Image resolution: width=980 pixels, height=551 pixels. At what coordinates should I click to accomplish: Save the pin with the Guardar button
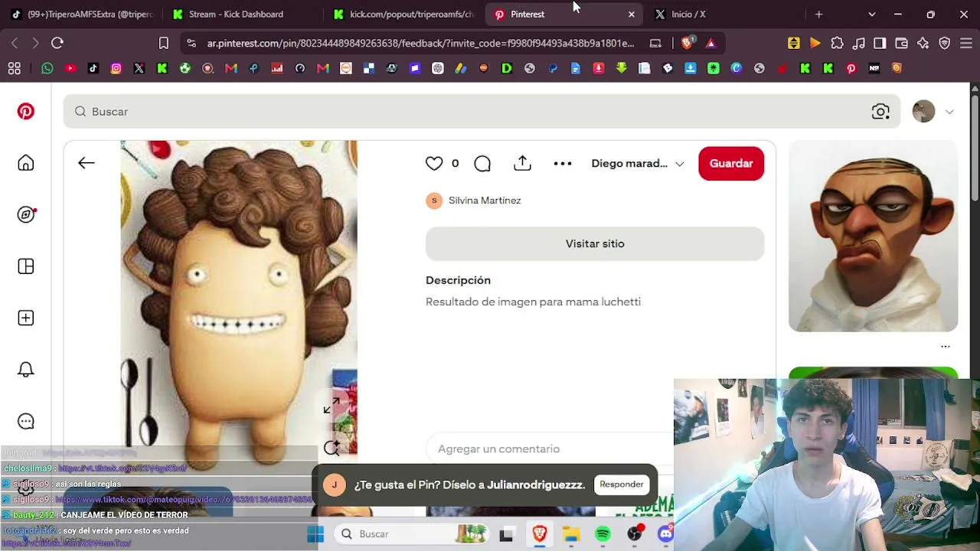[731, 164]
